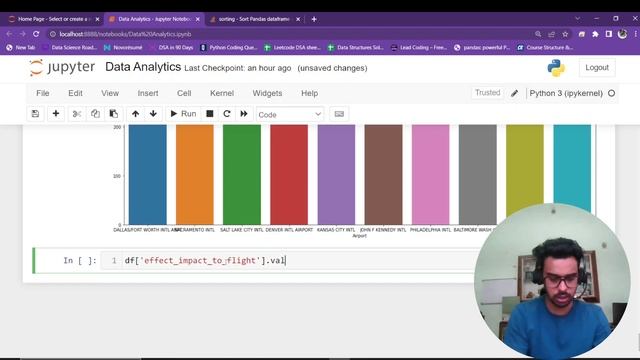Screen dimensions: 640x360
Task: Rename the Data Analytics notebook title
Action: pyautogui.click(x=143, y=67)
